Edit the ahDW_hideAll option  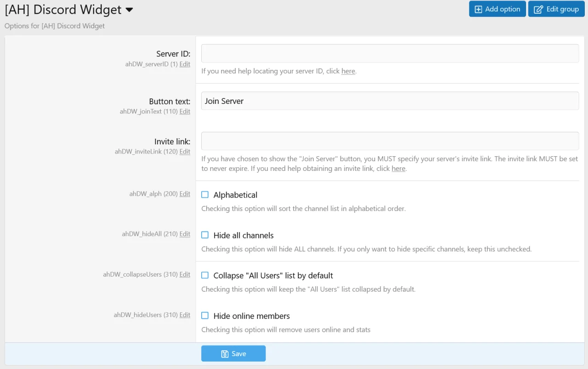pos(185,234)
